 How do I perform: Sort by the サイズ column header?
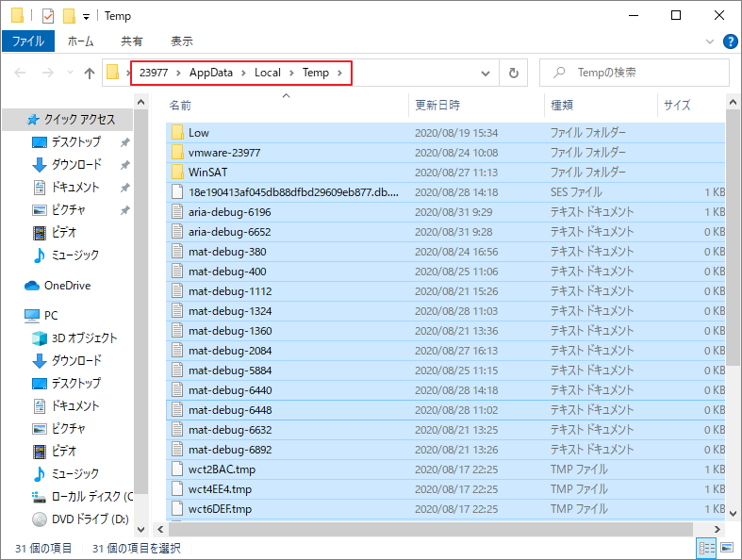677,105
